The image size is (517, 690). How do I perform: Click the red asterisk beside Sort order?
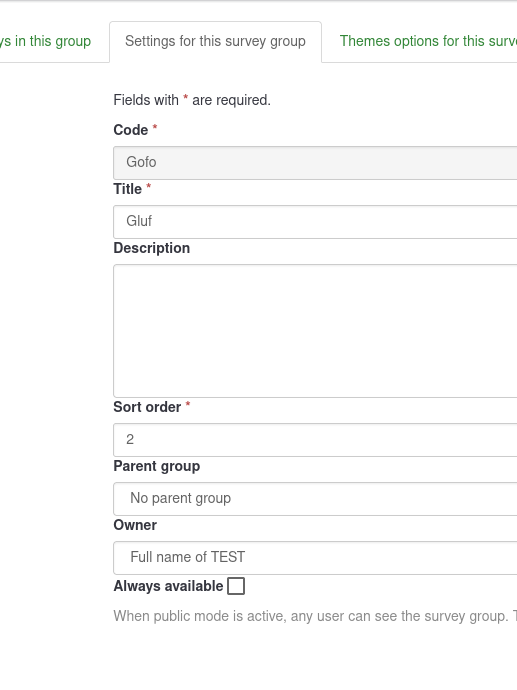pyautogui.click(x=188, y=404)
